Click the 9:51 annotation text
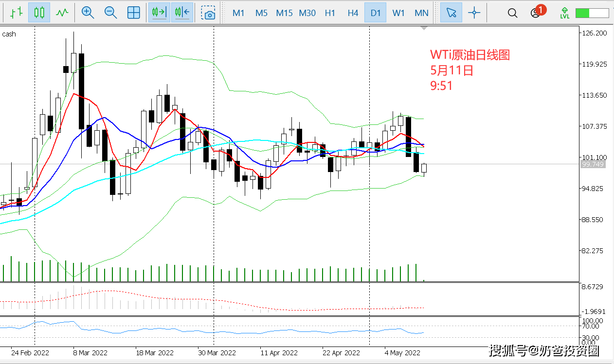The image size is (614, 364). [x=442, y=86]
